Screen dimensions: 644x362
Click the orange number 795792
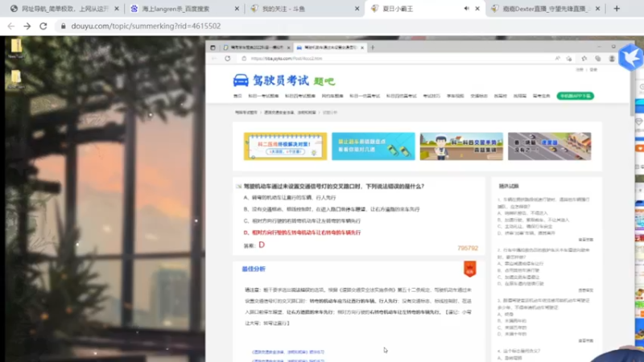(x=468, y=248)
